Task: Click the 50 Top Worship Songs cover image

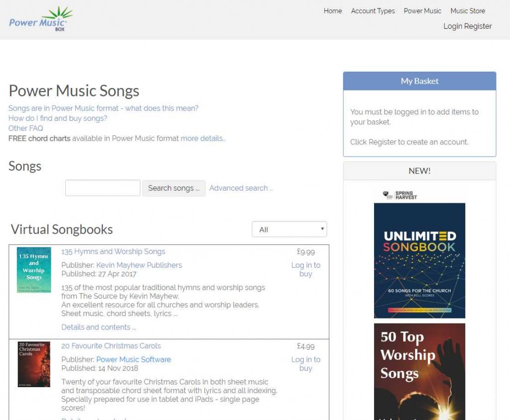Action: 419,372
